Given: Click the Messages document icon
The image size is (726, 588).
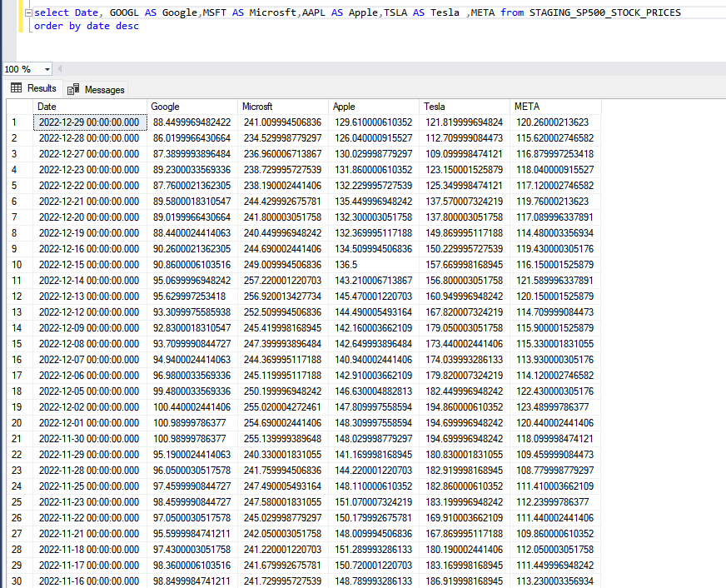Looking at the screenshot, I should click(73, 89).
